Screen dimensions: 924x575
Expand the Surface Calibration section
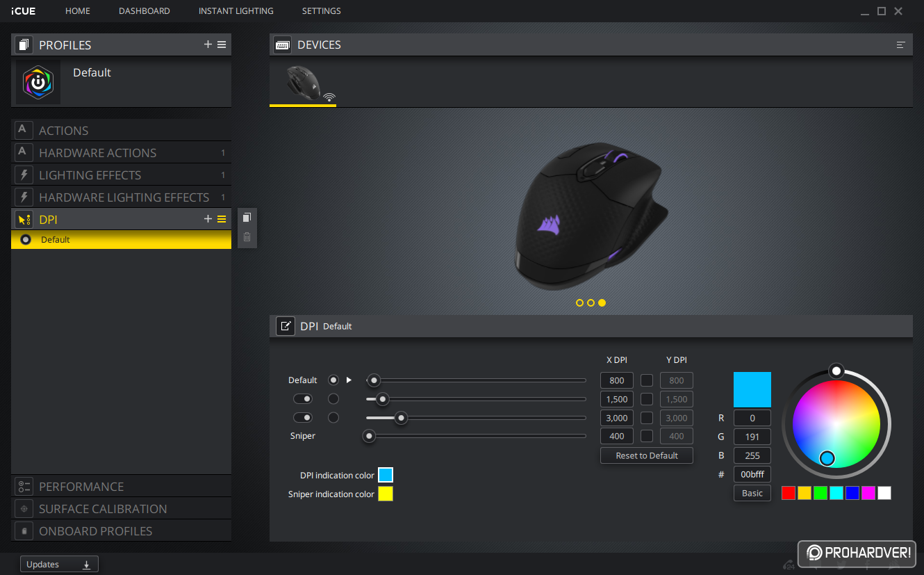(122, 508)
